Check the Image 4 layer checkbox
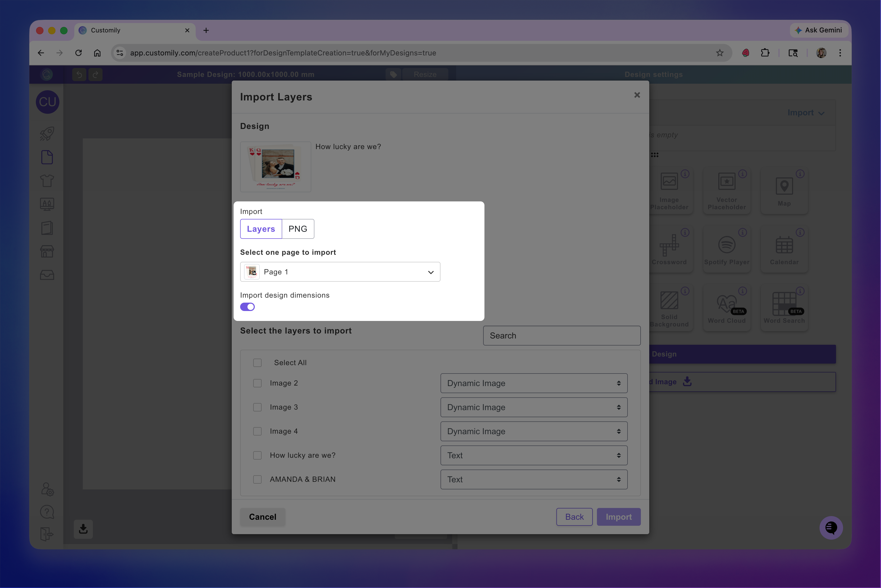The height and width of the screenshot is (588, 881). click(257, 431)
